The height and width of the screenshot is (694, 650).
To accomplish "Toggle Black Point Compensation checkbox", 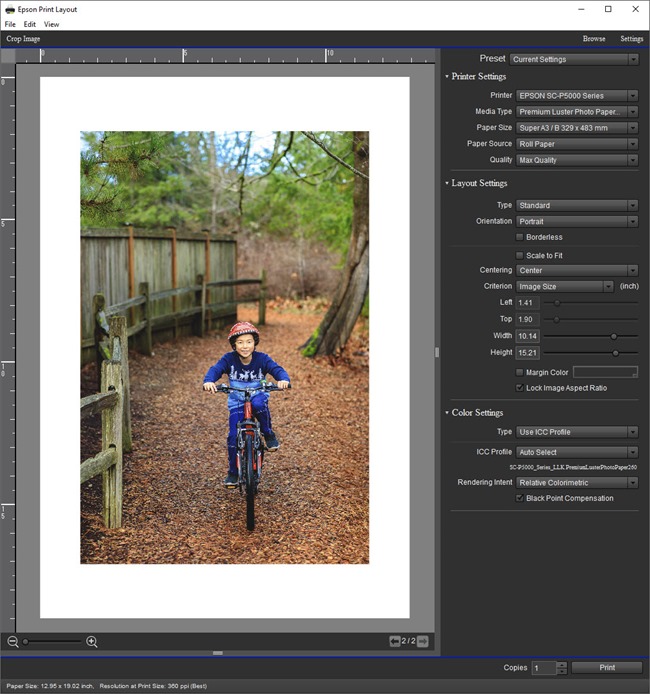I will point(519,498).
